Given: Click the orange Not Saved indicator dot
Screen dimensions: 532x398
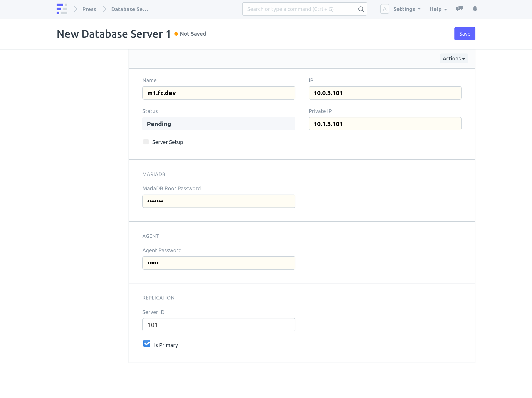Looking at the screenshot, I should [x=176, y=34].
